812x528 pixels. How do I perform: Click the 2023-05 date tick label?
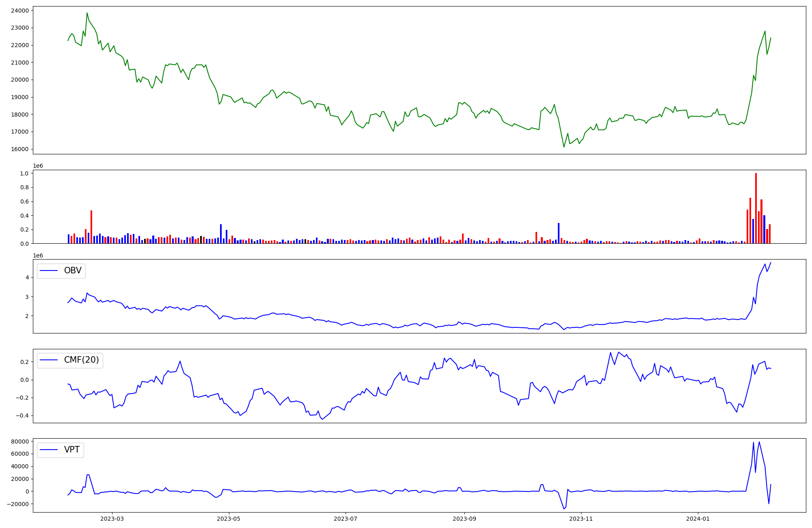pyautogui.click(x=229, y=519)
